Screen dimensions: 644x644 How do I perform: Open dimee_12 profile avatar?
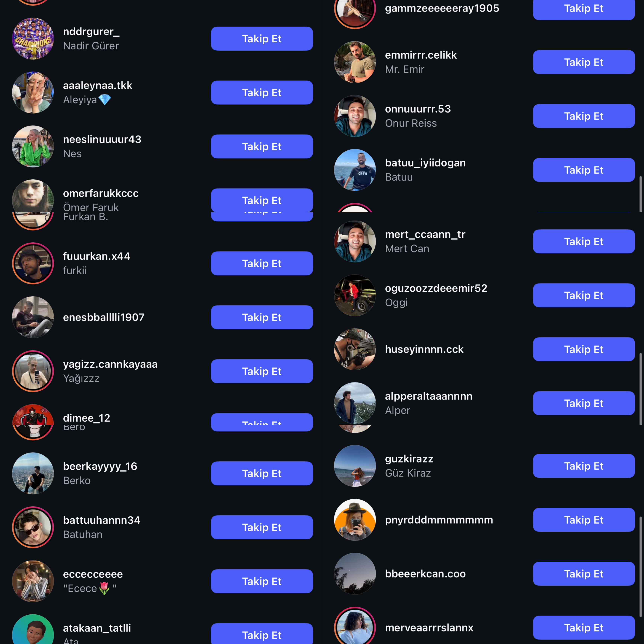33,422
